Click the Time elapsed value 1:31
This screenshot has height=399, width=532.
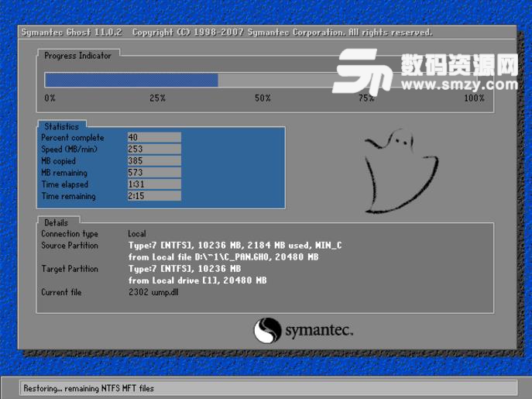(x=154, y=184)
